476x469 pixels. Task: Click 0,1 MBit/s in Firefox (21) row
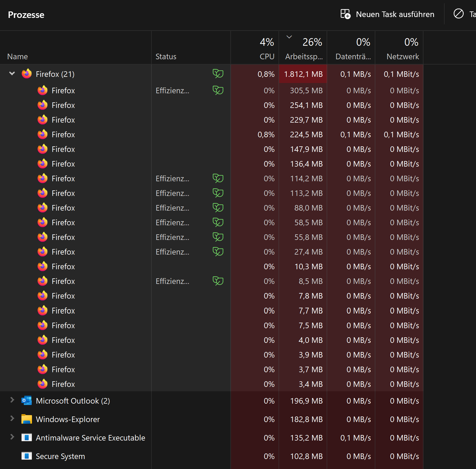pos(401,74)
